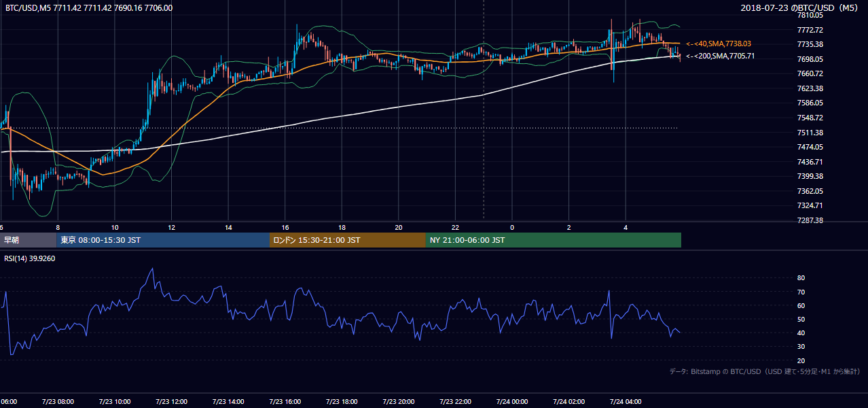
Task: Click the RSI 50 level label
Action: click(x=801, y=320)
